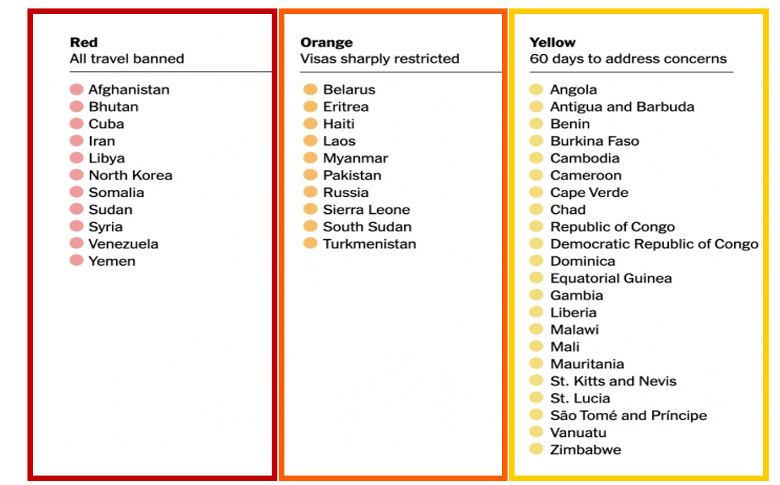Screen dimensions: 780x485
Task: Click the red dot next to Yemen
Action: click(x=76, y=261)
